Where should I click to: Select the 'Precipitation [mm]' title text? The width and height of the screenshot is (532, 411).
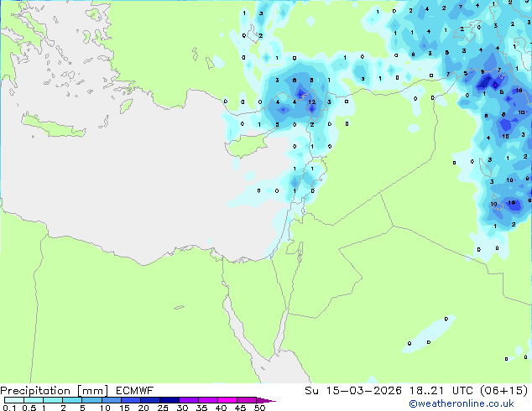[55, 391]
